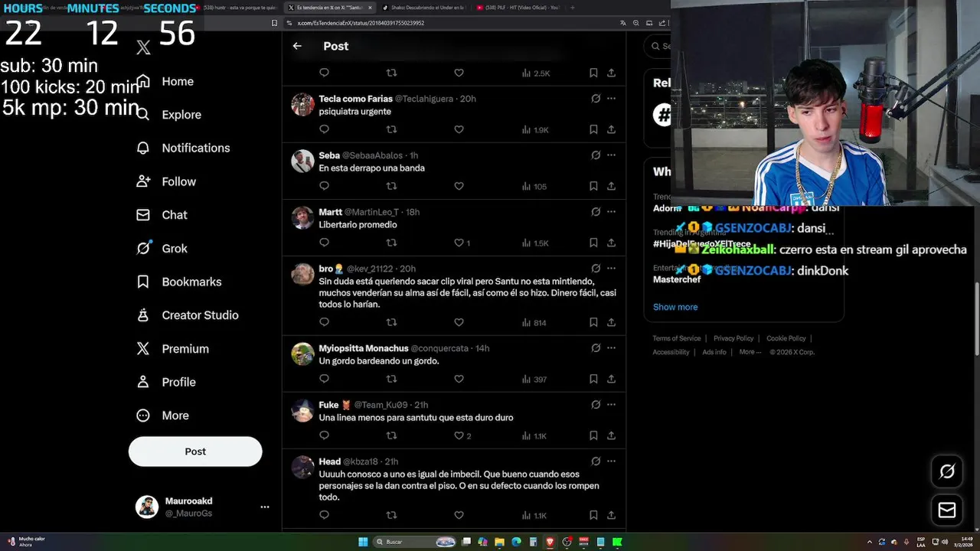Click the Windows taskbar Buscar search box
The width and height of the screenshot is (980, 551).
pyautogui.click(x=415, y=542)
